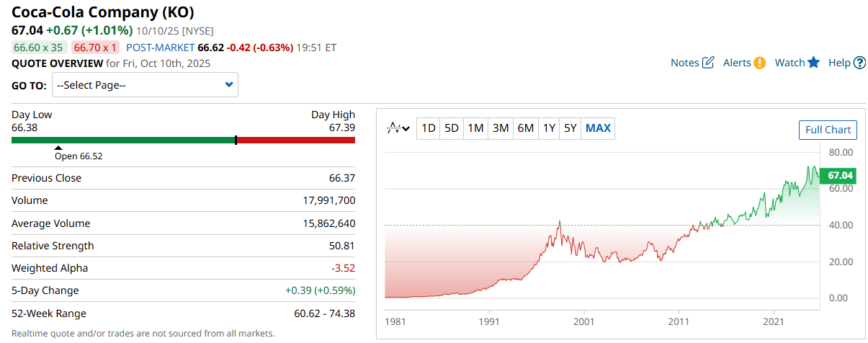This screenshot has height=343, width=868.
Task: Click the green 67.04 price label on chart
Action: pyautogui.click(x=840, y=175)
